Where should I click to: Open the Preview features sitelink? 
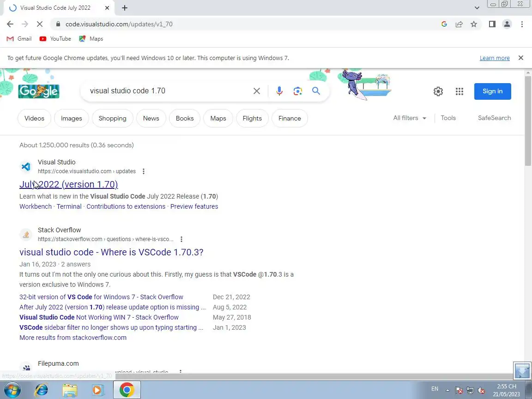tap(194, 206)
